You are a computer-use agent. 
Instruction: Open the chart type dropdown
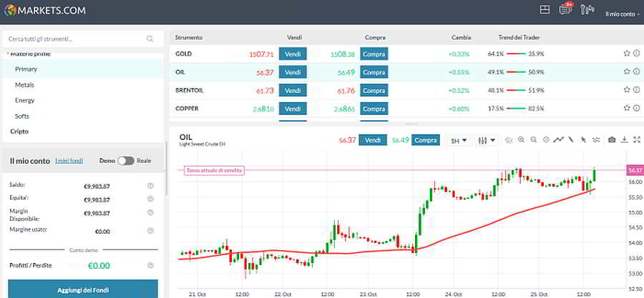[x=487, y=140]
